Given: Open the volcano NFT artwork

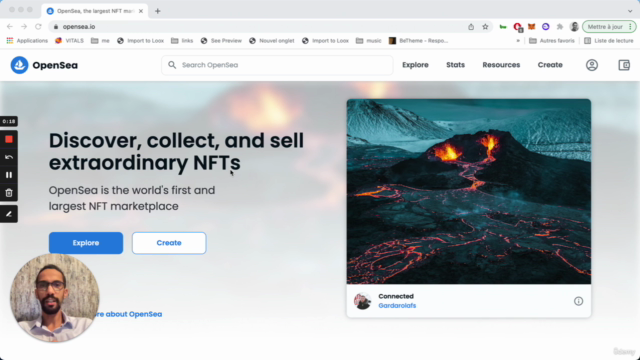Looking at the screenshot, I should pos(469,191).
